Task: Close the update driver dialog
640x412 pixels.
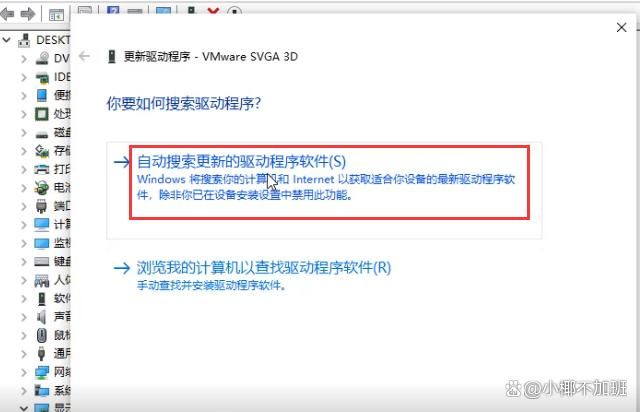Action: 621,27
